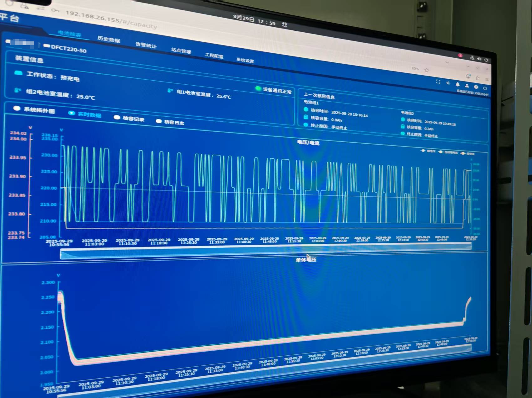Screen dimensions: 532x398
Task: Go to the 站点管理 tab
Action: (x=181, y=50)
